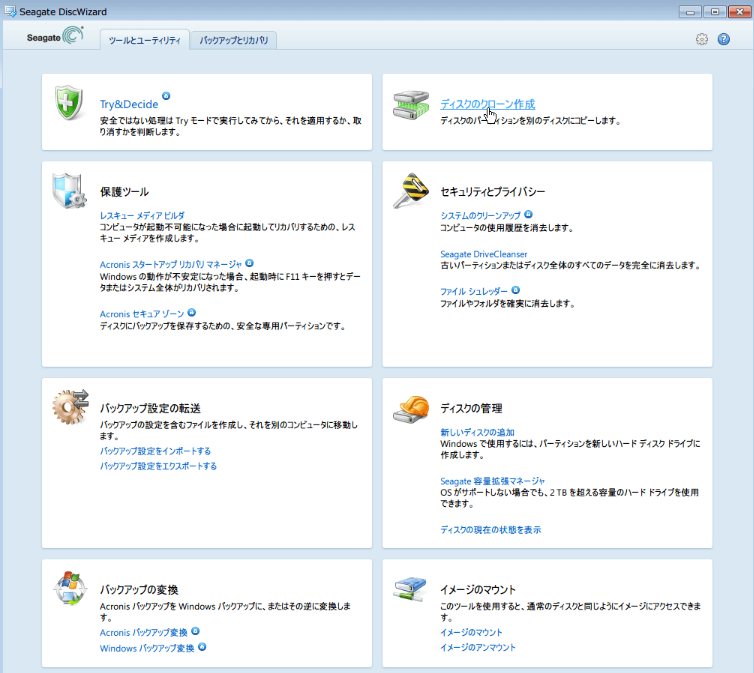Viewport: 754px width, 673px height.
Task: Click the セキュリティとプライバシー key icon
Action: 411,191
